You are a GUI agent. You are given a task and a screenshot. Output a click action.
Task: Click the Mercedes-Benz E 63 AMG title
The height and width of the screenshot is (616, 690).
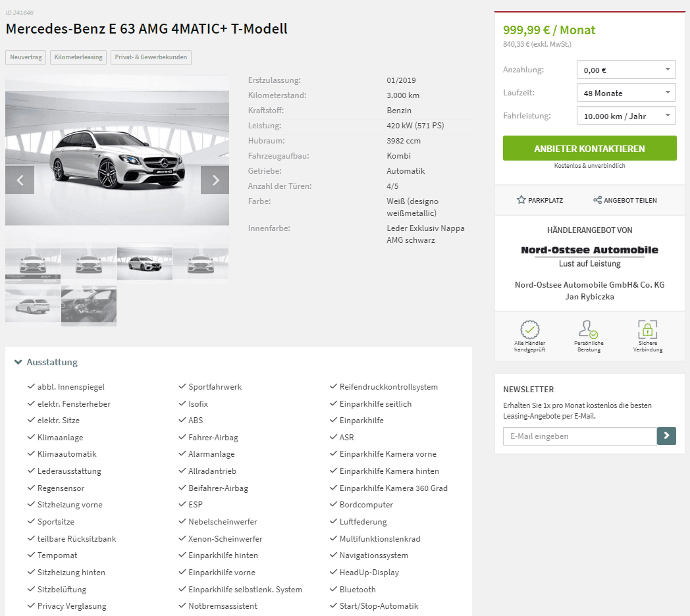click(x=147, y=28)
